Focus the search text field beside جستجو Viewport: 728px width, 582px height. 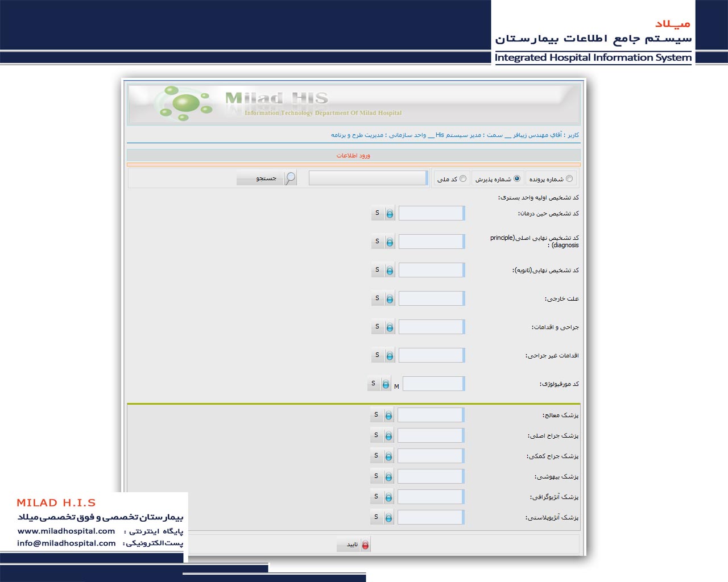click(369, 178)
